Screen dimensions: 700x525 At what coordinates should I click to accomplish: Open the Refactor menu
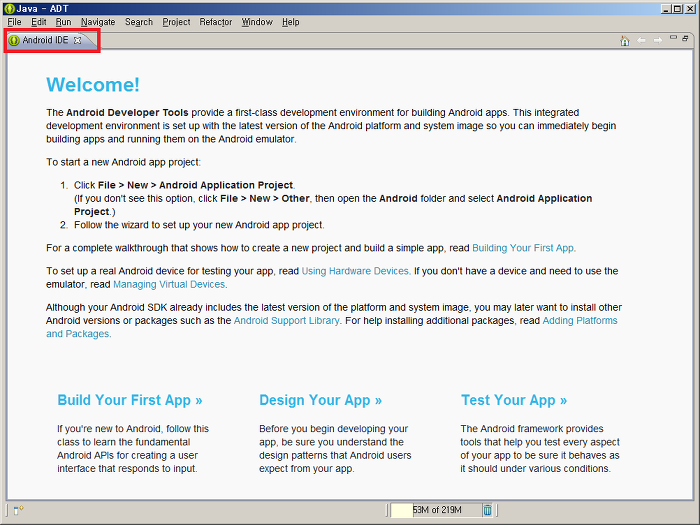point(216,22)
